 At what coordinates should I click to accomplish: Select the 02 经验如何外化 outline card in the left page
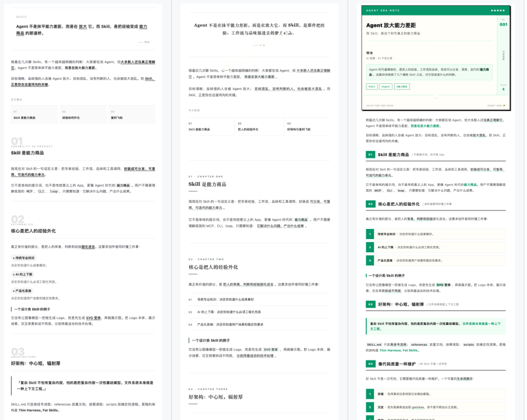(x=83, y=114)
